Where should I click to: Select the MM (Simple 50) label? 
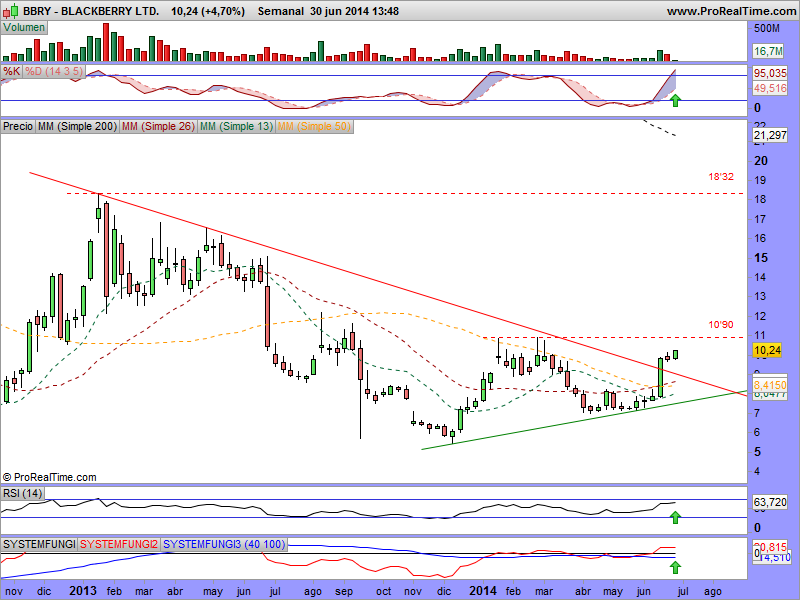[314, 126]
